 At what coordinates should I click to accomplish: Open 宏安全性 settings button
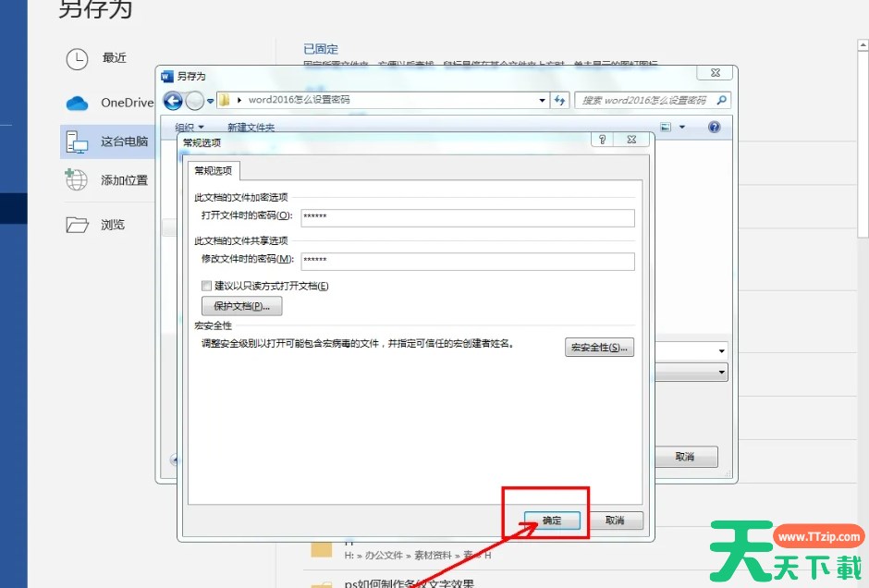click(599, 347)
